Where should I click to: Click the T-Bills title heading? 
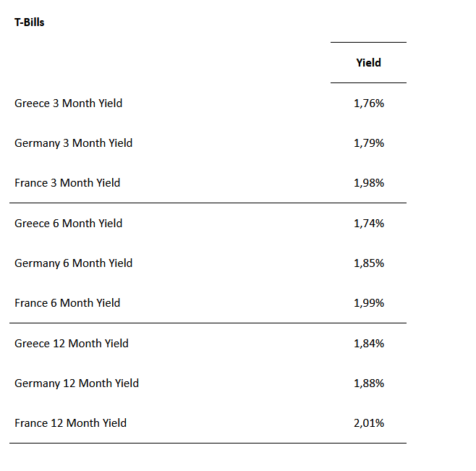(x=29, y=22)
